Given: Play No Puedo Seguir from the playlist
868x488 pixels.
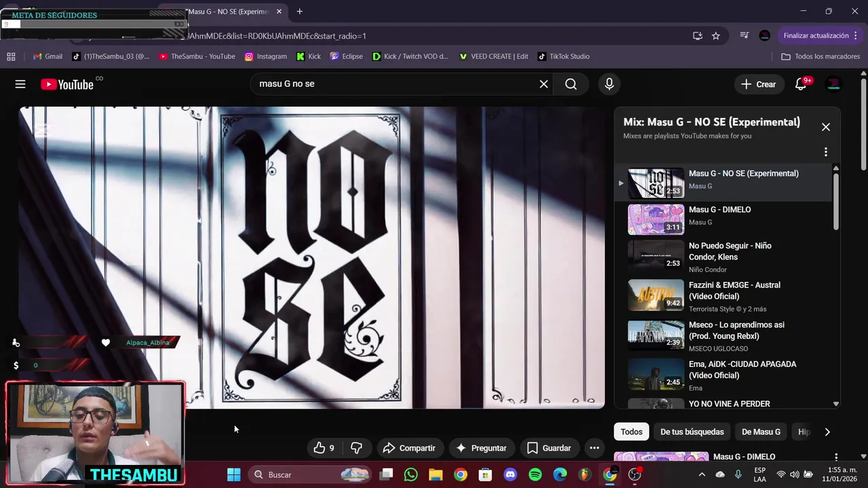Looking at the screenshot, I should (722, 257).
